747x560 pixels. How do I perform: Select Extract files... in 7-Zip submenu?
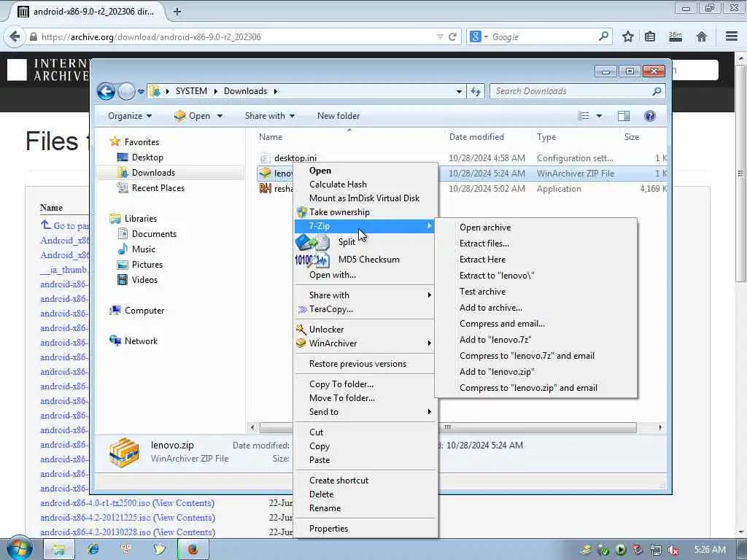pos(484,244)
